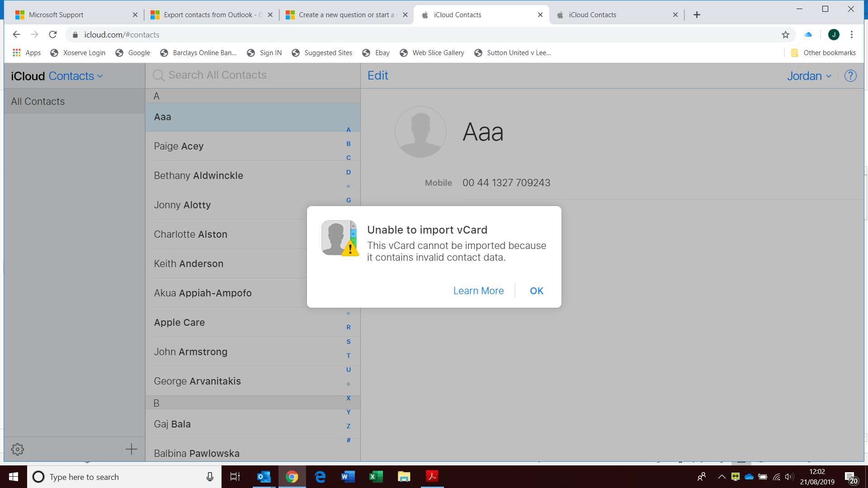Click the Learn More link in dialog

pyautogui.click(x=478, y=291)
